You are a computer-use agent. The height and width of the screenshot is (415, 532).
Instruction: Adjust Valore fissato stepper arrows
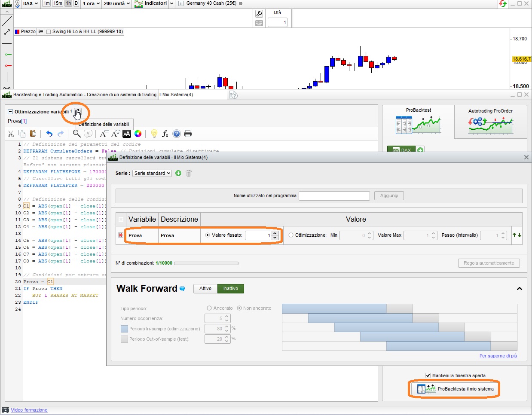[x=275, y=235]
